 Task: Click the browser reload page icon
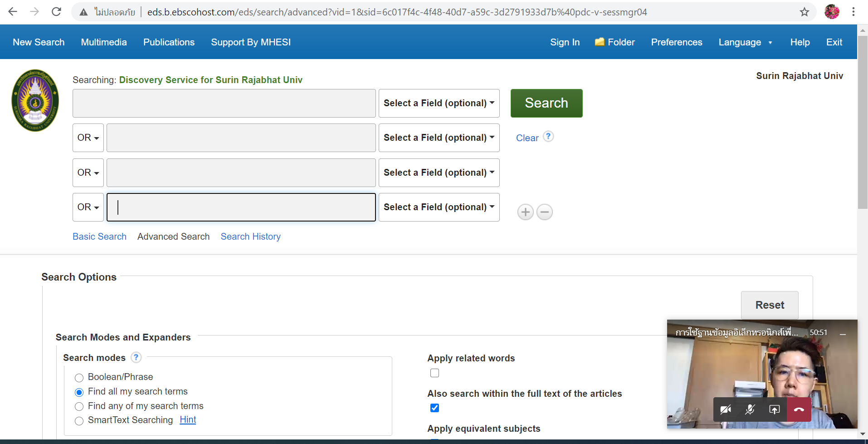(56, 12)
